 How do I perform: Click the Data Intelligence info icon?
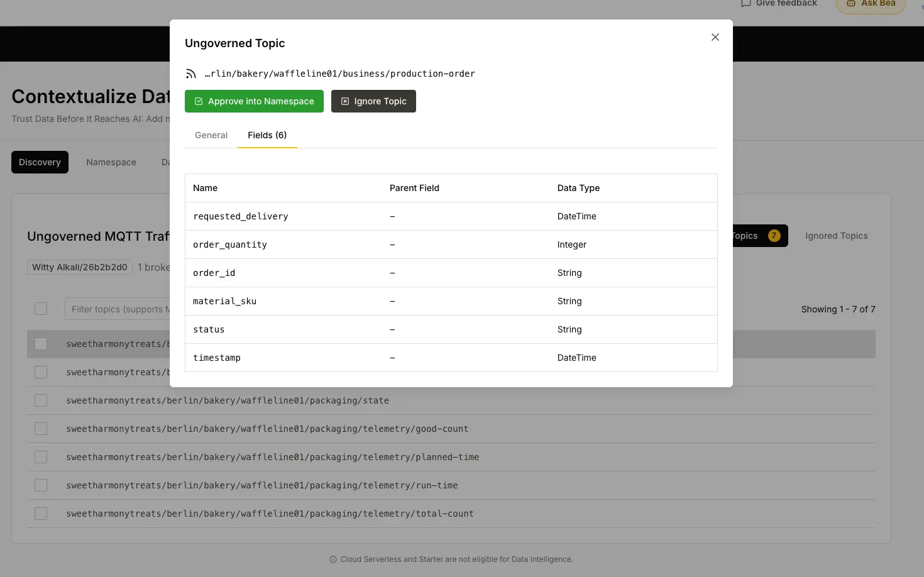[333, 559]
